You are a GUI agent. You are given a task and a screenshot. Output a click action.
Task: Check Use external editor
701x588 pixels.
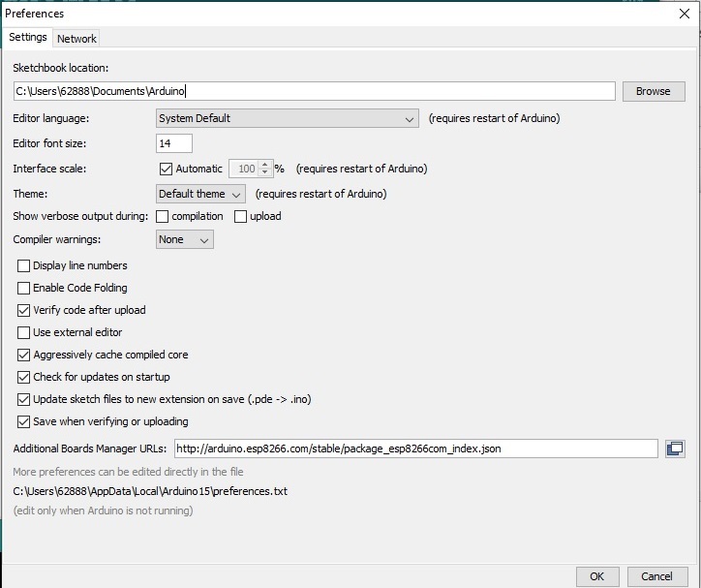tap(23, 332)
